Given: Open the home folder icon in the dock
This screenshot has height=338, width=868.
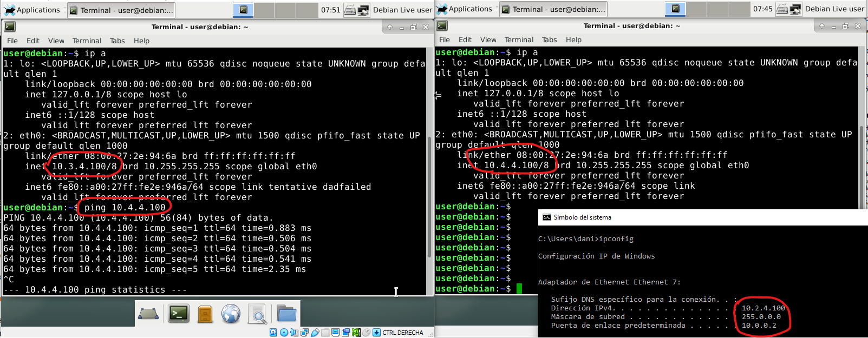Looking at the screenshot, I should click(286, 314).
